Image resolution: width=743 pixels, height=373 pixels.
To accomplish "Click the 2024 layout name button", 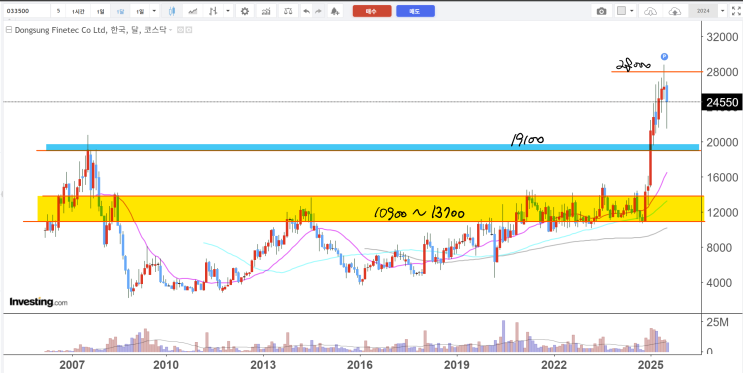I will tap(703, 11).
